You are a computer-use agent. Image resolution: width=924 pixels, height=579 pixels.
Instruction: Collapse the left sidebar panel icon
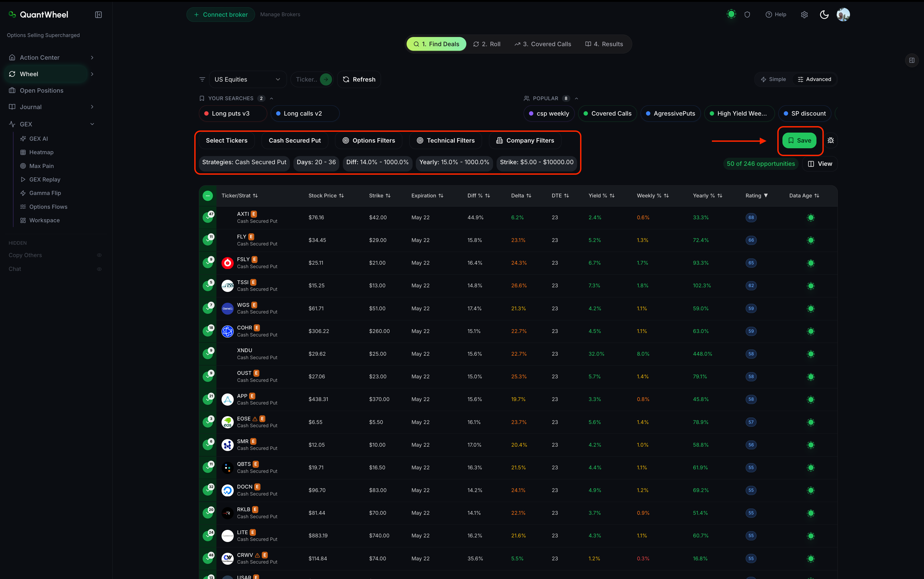pos(98,15)
